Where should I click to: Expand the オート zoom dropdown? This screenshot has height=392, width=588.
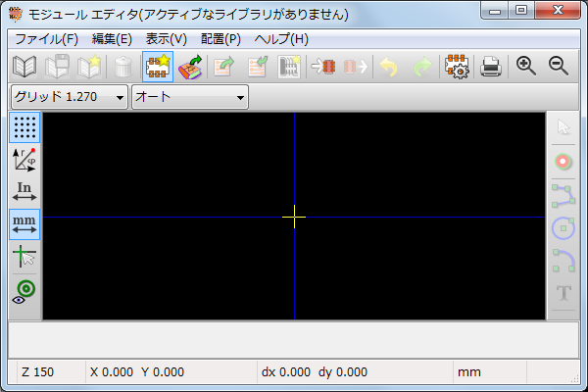pos(190,97)
